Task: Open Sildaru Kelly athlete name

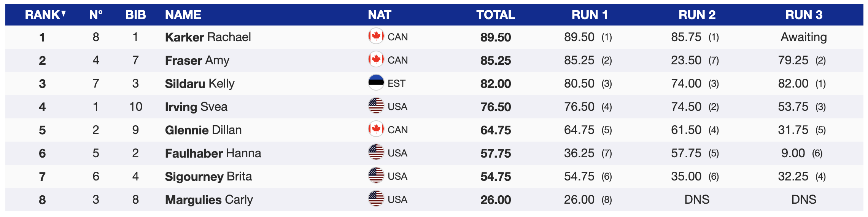Action: pyautogui.click(x=200, y=83)
